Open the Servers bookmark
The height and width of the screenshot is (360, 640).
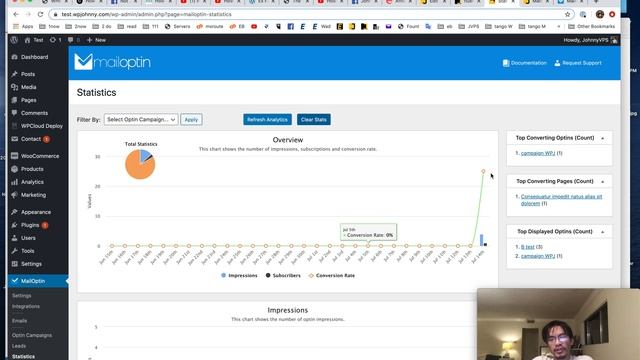click(178, 27)
